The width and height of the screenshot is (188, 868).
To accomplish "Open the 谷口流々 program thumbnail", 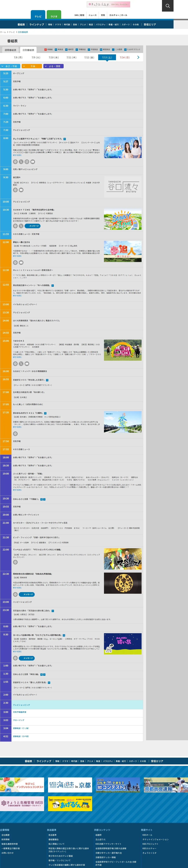I will pos(123,186).
